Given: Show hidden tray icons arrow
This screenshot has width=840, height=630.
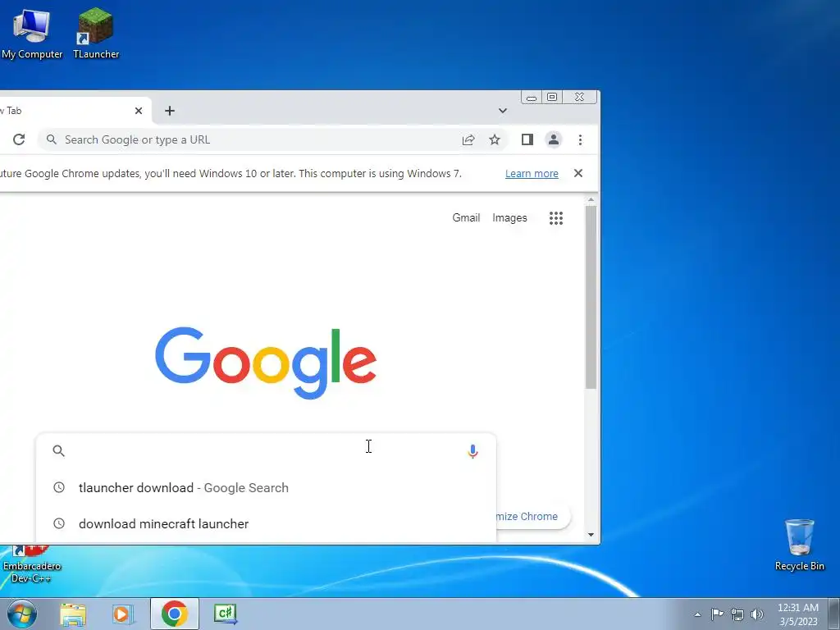Looking at the screenshot, I should coord(697,614).
